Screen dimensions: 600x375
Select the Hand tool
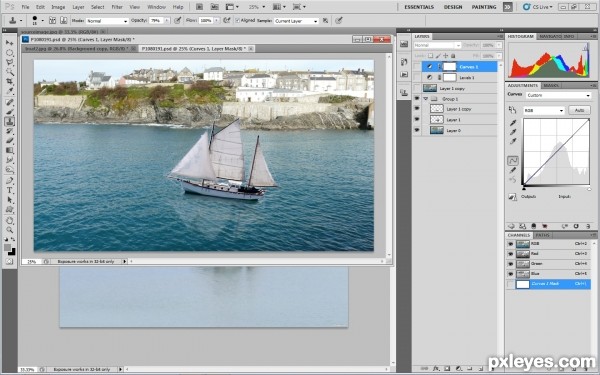[x=9, y=220]
